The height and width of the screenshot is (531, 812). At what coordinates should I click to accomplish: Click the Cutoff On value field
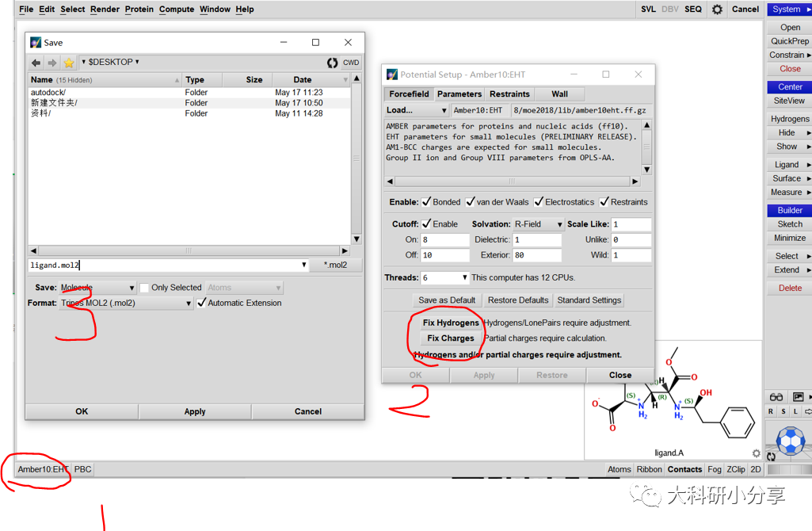click(x=445, y=240)
